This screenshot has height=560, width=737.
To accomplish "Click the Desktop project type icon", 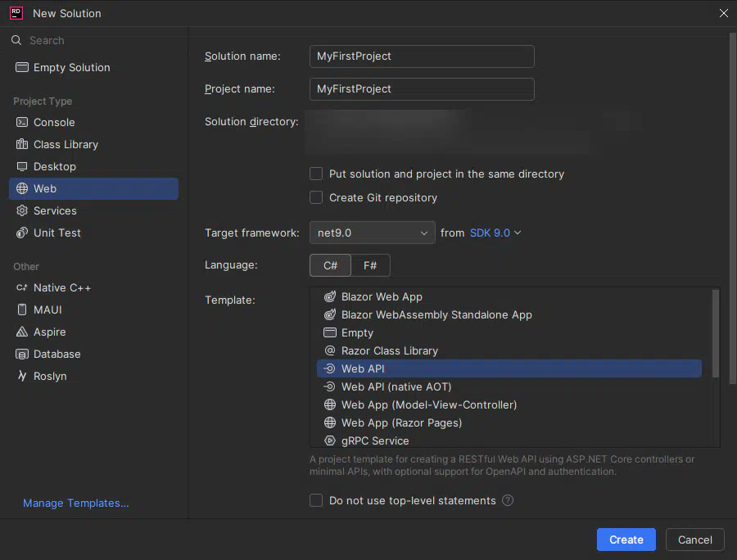I will pyautogui.click(x=22, y=166).
